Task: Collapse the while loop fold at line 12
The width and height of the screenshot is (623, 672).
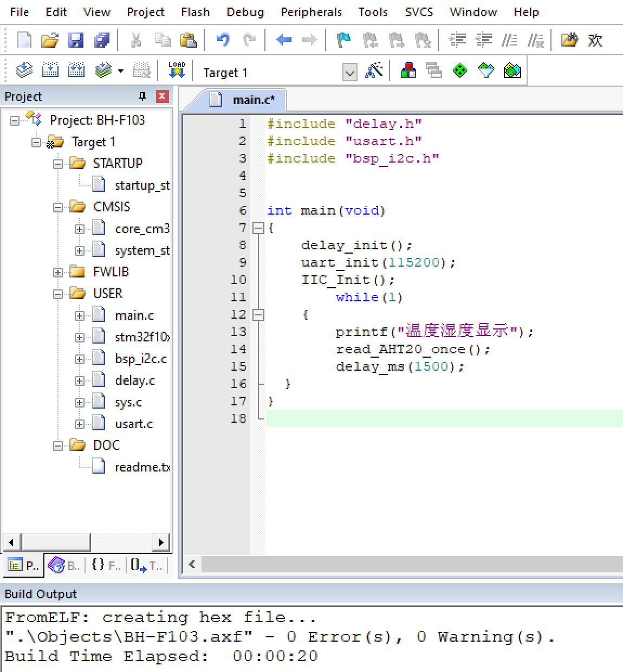Action: (258, 315)
